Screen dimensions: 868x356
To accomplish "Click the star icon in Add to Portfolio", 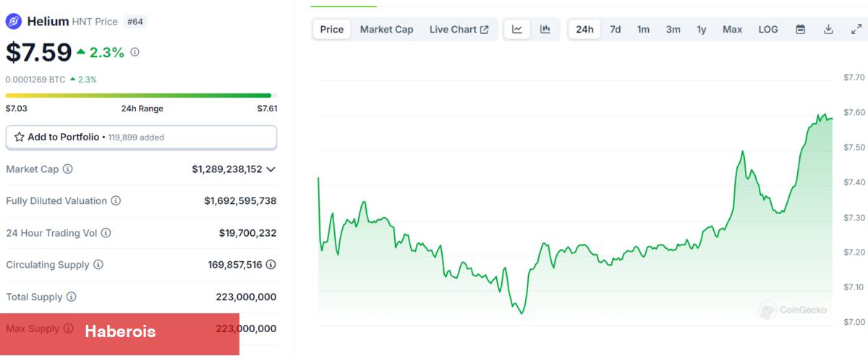I will (x=20, y=137).
